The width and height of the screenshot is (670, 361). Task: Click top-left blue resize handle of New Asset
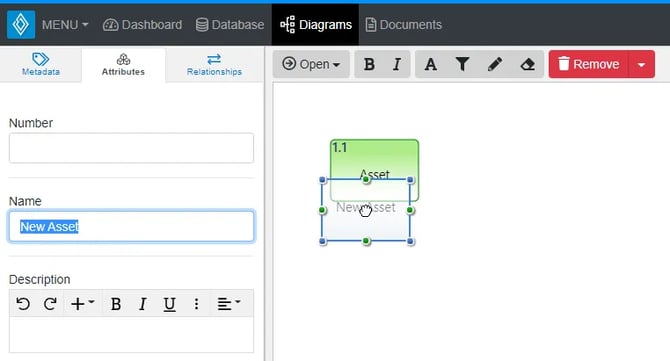[x=323, y=180]
